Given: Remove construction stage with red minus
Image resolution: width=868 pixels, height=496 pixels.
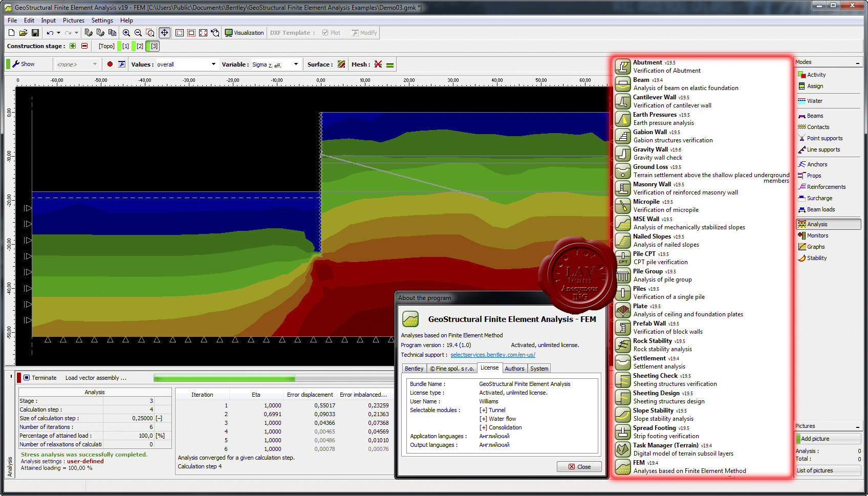Looking at the screenshot, I should coord(84,46).
